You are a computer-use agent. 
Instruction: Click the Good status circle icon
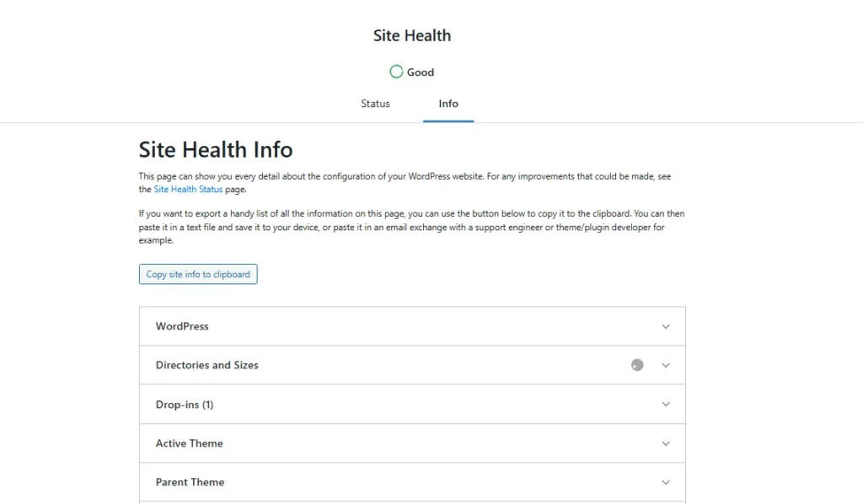pyautogui.click(x=396, y=72)
